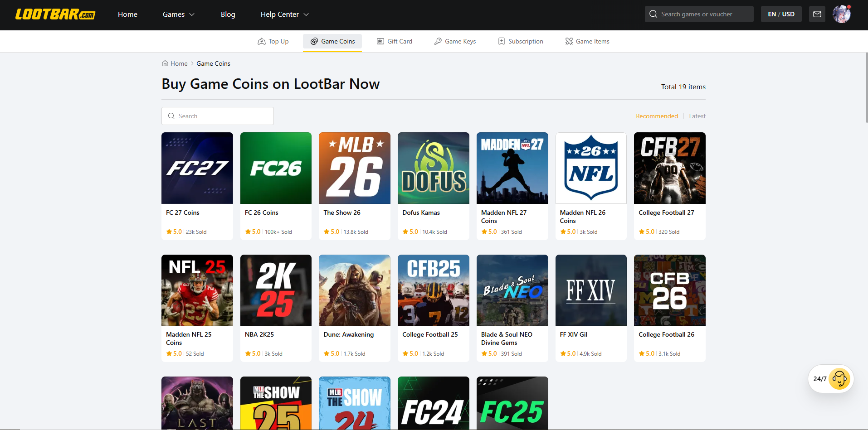This screenshot has width=868, height=430.
Task: Switch to the Game Items tab
Action: tap(587, 41)
